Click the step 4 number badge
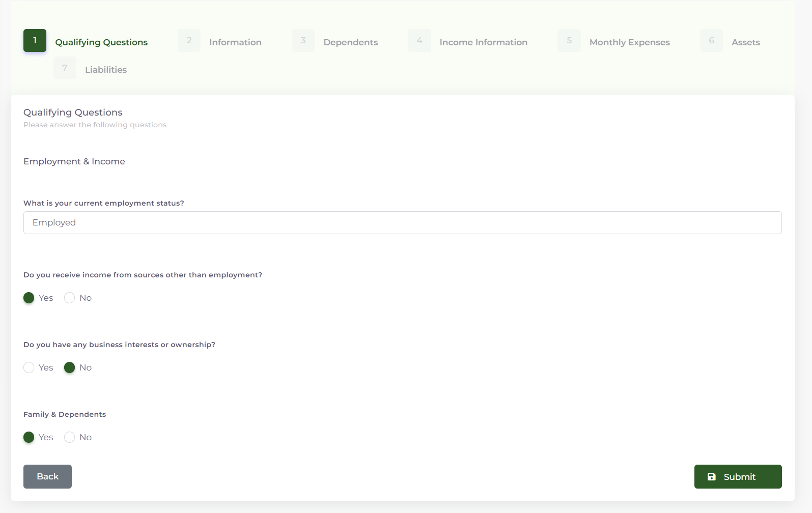 [x=419, y=41]
